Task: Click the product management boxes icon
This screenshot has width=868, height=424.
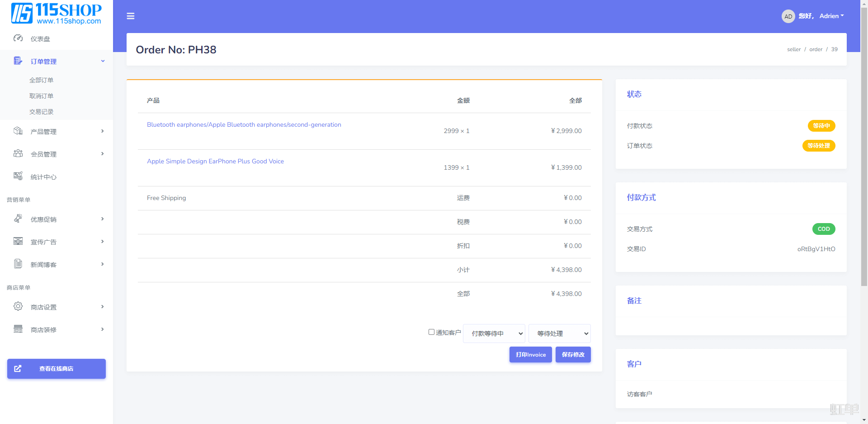Action: 18,131
